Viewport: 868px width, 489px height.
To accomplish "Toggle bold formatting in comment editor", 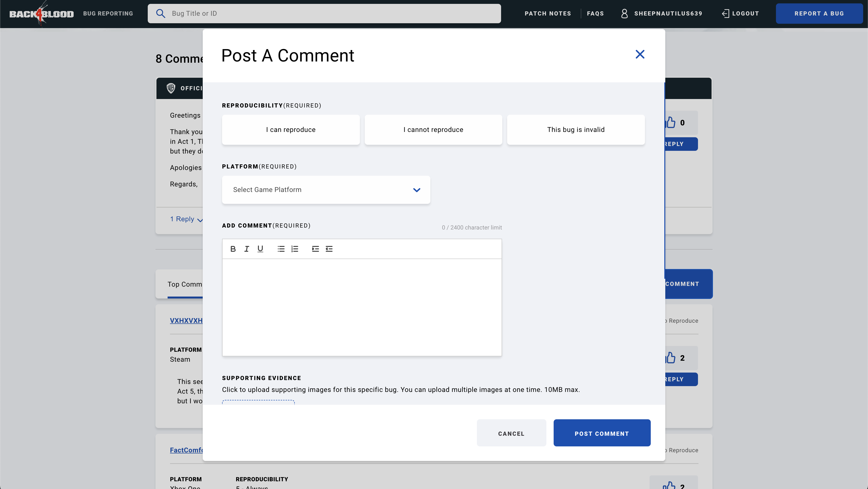I will [x=233, y=249].
